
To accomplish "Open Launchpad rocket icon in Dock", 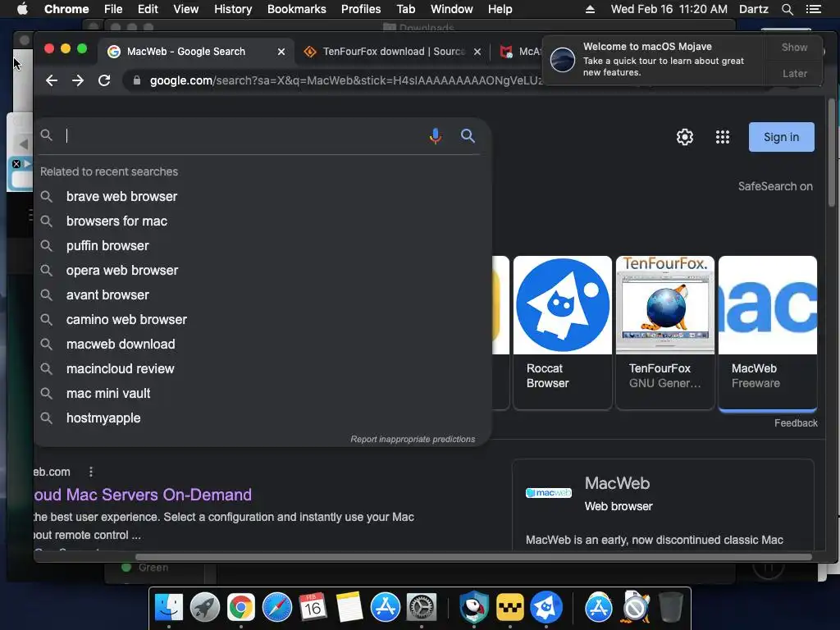I will (x=204, y=607).
